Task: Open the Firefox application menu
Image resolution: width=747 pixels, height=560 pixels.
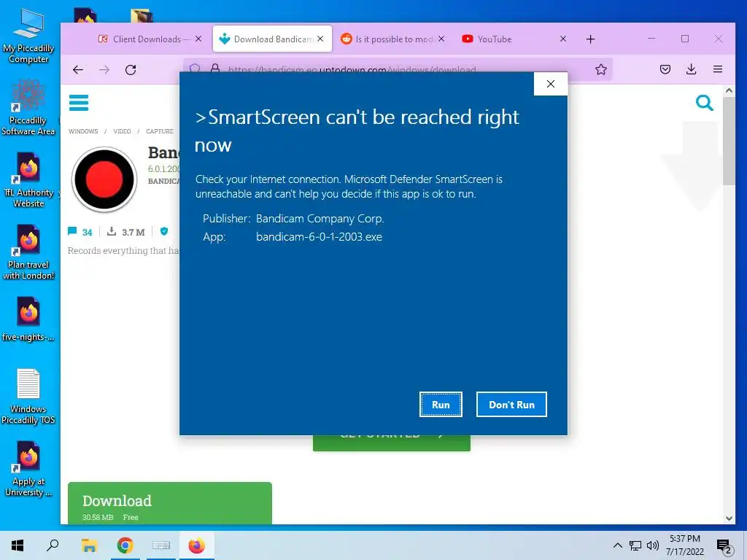Action: click(718, 69)
